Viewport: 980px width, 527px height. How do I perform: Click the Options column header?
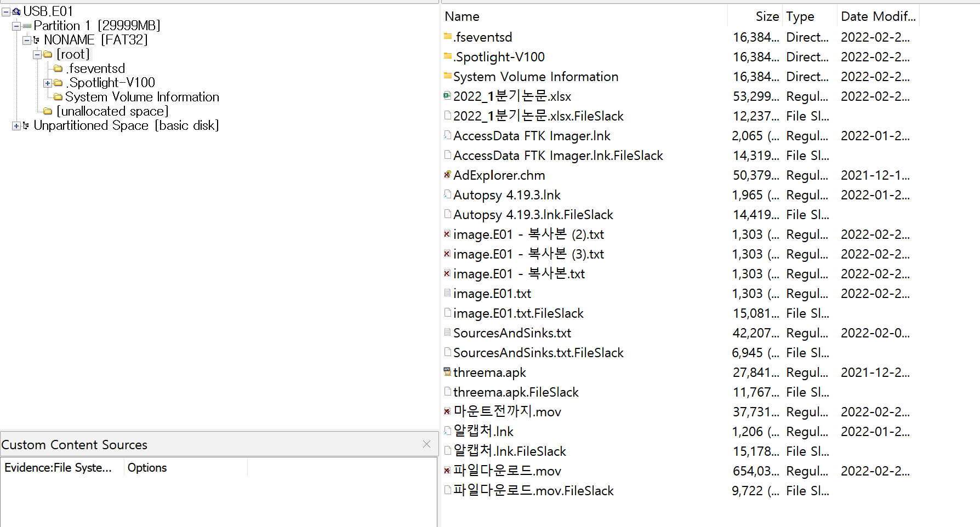pos(186,468)
